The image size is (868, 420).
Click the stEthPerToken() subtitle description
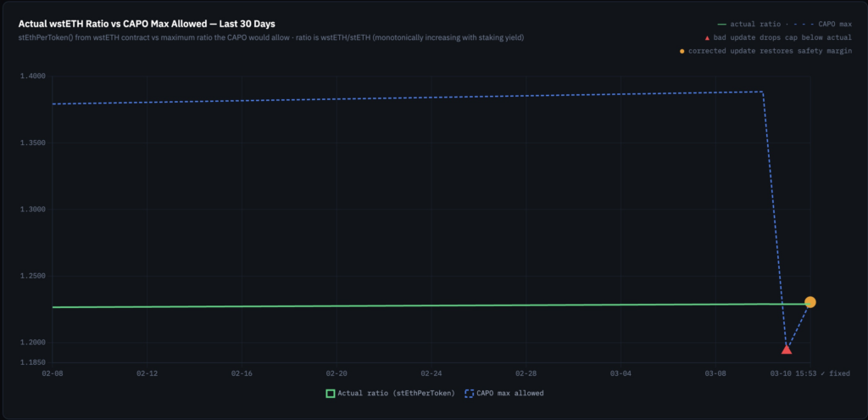pyautogui.click(x=271, y=37)
